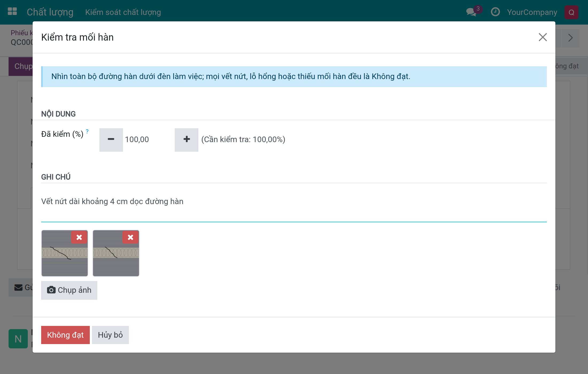The image size is (588, 374).
Task: Open the Chất lượng app title
Action: [x=50, y=12]
